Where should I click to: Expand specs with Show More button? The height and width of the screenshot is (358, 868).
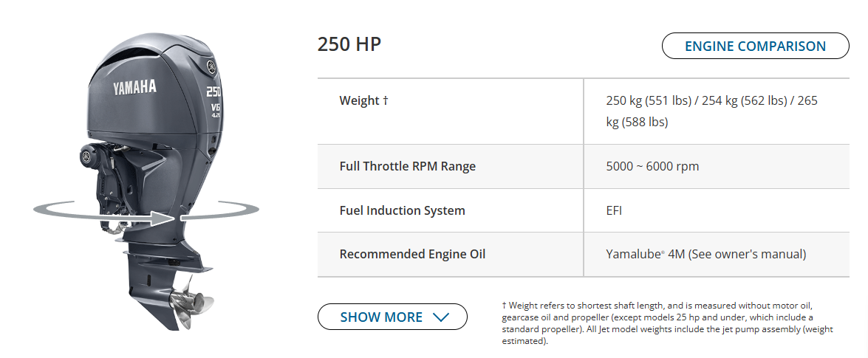pyautogui.click(x=392, y=317)
